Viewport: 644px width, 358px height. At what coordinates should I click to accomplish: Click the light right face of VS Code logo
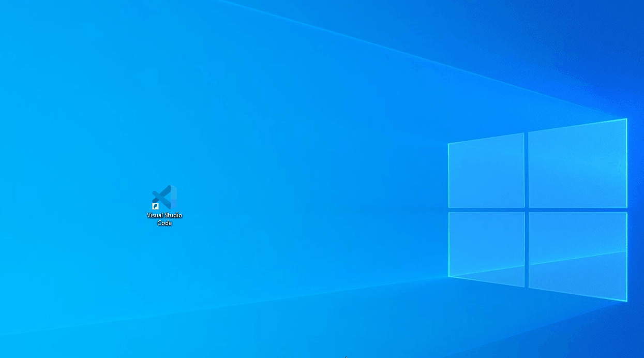(x=173, y=197)
